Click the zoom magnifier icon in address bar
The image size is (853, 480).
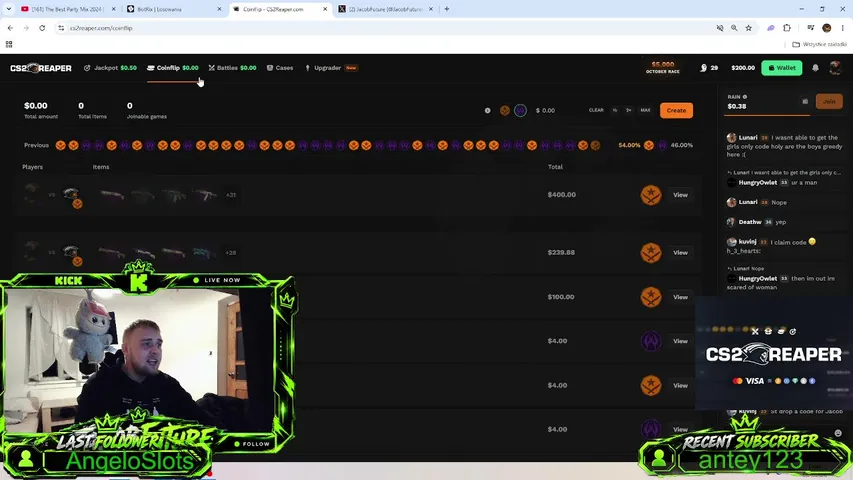click(734, 28)
